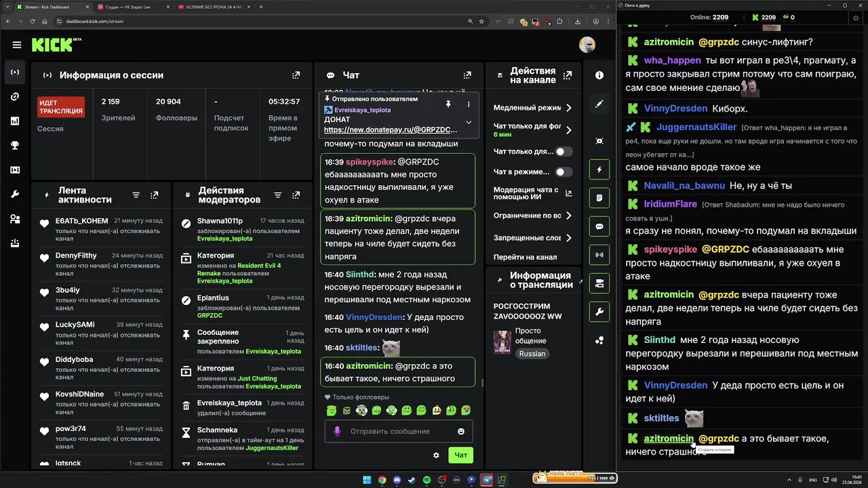Open chat settings gear icon

click(x=436, y=455)
